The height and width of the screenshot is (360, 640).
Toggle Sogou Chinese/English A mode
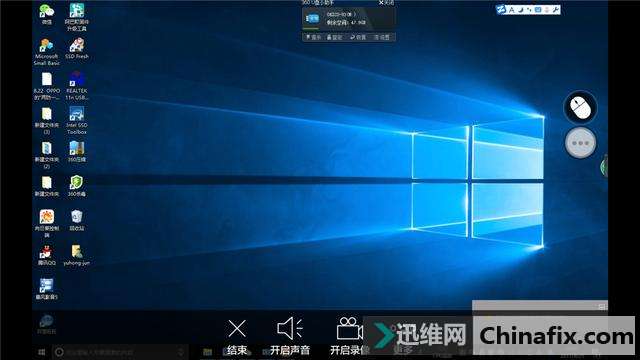tap(512, 10)
